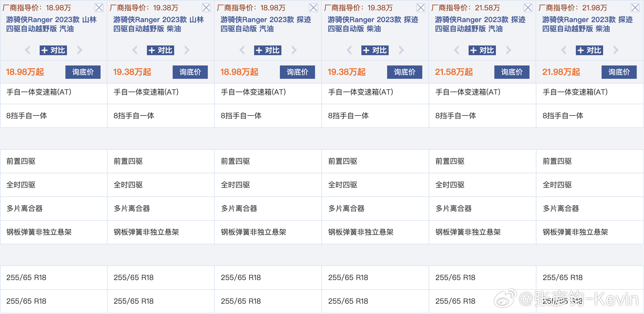Add 19.38万 山林 柴油 to 对比
The width and height of the screenshot is (644, 314).
[161, 50]
